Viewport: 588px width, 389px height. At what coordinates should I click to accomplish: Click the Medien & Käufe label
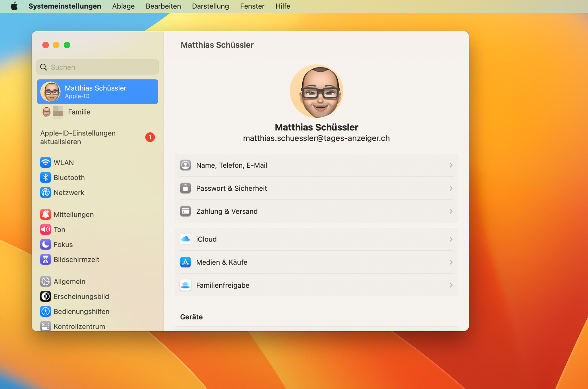(x=222, y=262)
